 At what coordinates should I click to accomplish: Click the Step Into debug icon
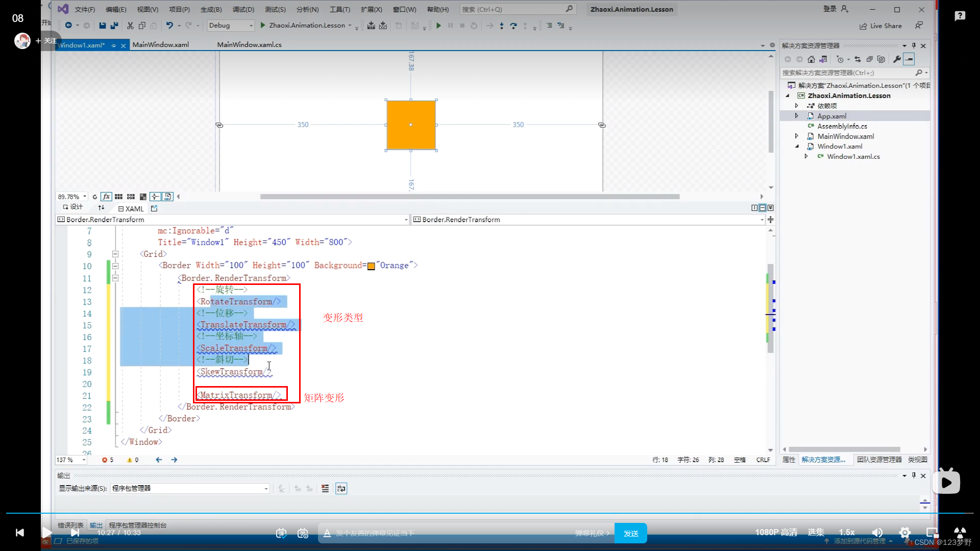click(x=502, y=26)
